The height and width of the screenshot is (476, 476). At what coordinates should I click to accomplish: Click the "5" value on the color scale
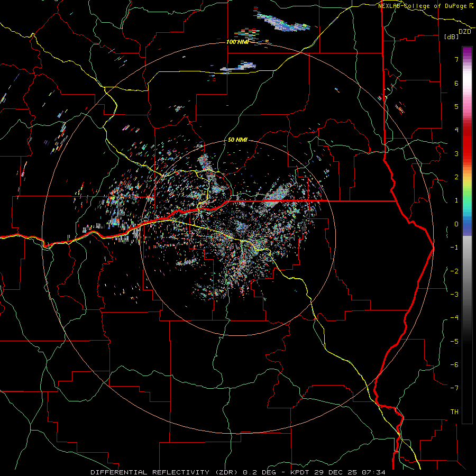click(x=456, y=106)
